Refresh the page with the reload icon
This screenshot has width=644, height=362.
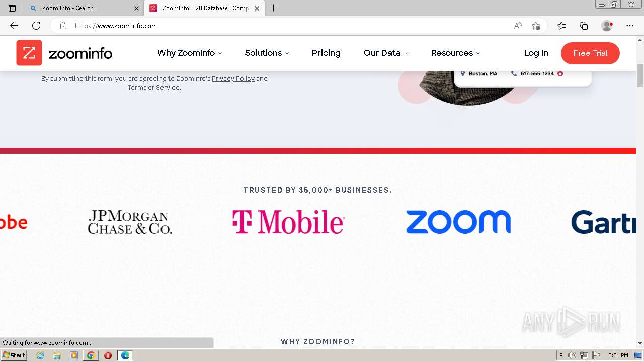[x=36, y=26]
